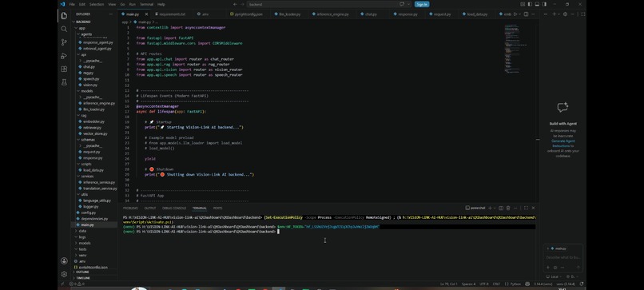Close the terminal panel

click(x=533, y=209)
